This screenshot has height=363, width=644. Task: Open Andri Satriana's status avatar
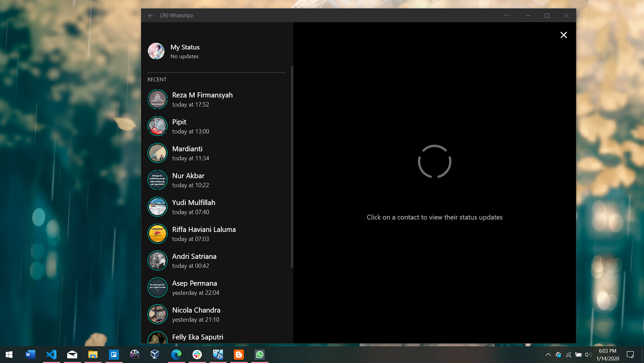pyautogui.click(x=157, y=261)
